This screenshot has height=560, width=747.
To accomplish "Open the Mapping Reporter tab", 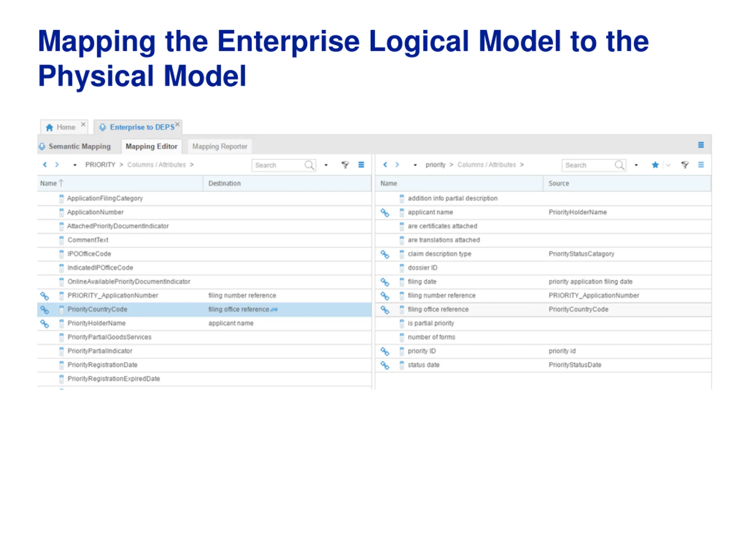I will [x=219, y=146].
